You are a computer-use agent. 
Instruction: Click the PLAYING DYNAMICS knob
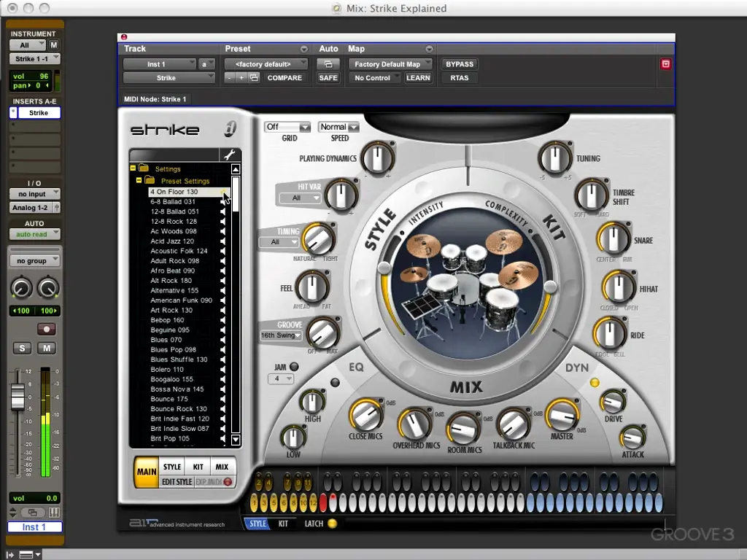coord(377,158)
